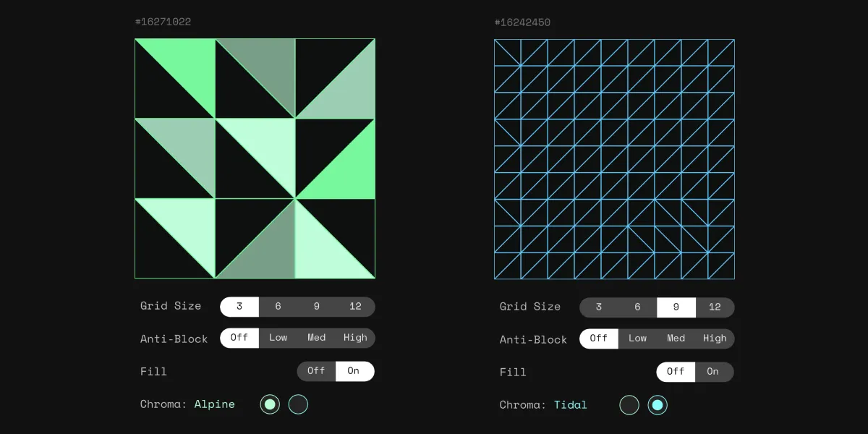Set right panel Grid Size to 12
This screenshot has height=434, width=868.
(715, 307)
